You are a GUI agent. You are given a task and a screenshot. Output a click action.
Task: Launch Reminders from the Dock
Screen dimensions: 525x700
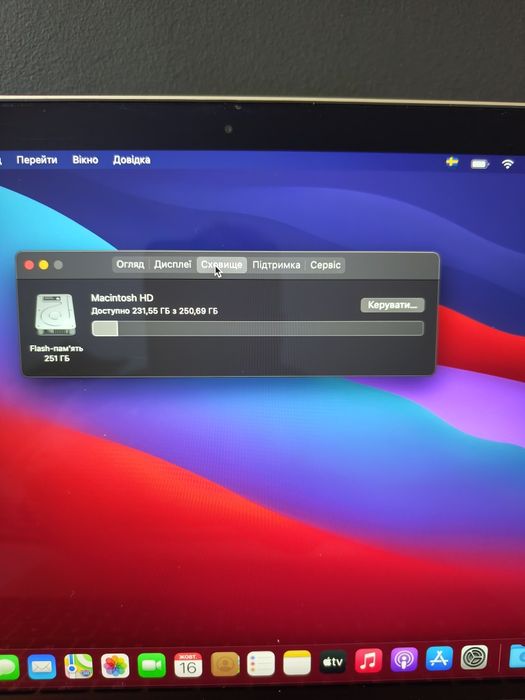click(261, 664)
